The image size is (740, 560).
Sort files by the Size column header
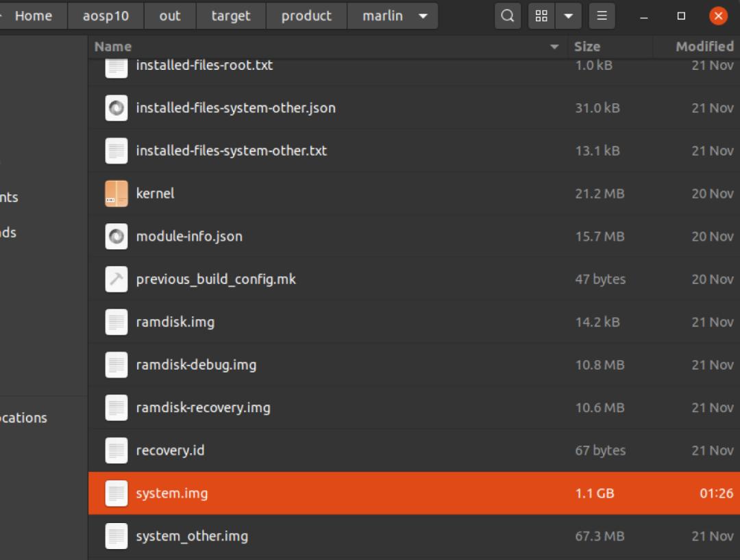[587, 47]
